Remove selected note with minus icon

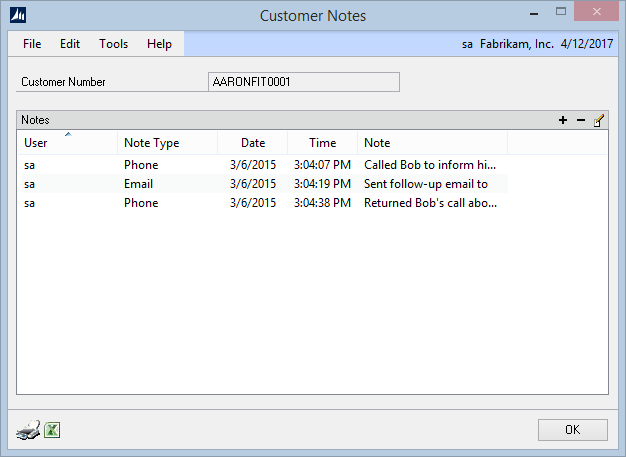(581, 120)
